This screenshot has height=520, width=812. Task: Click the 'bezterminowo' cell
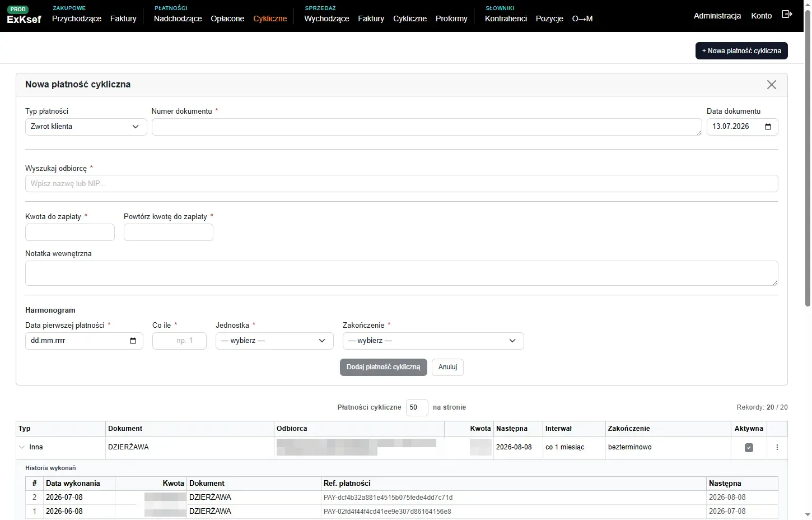point(630,447)
